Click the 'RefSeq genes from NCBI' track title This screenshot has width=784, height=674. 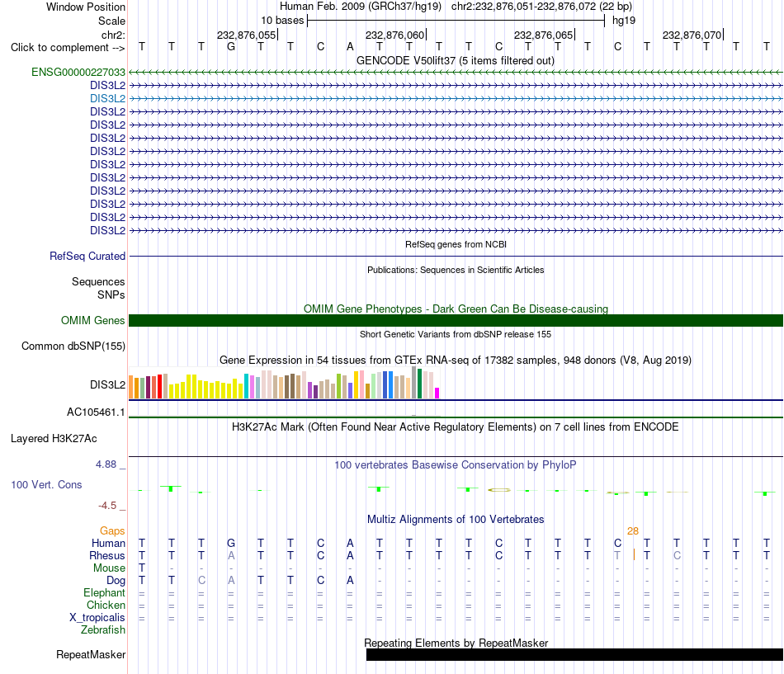[456, 244]
